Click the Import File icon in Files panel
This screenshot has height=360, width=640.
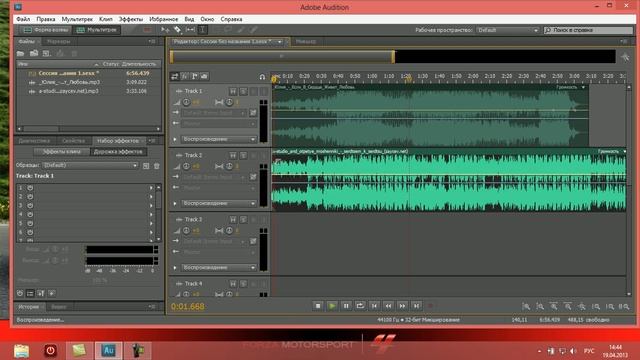34,53
